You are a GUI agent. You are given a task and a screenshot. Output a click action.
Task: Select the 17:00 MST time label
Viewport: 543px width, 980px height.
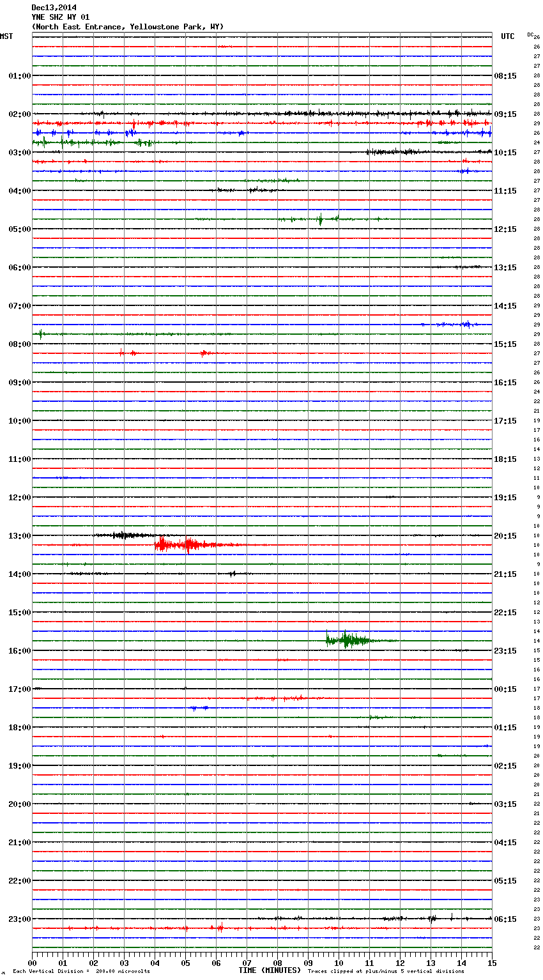point(20,689)
